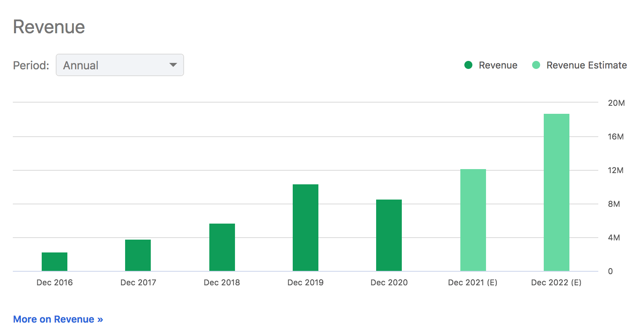Image resolution: width=644 pixels, height=335 pixels.
Task: Click the Dec 2020 revenue bar
Action: point(389,235)
